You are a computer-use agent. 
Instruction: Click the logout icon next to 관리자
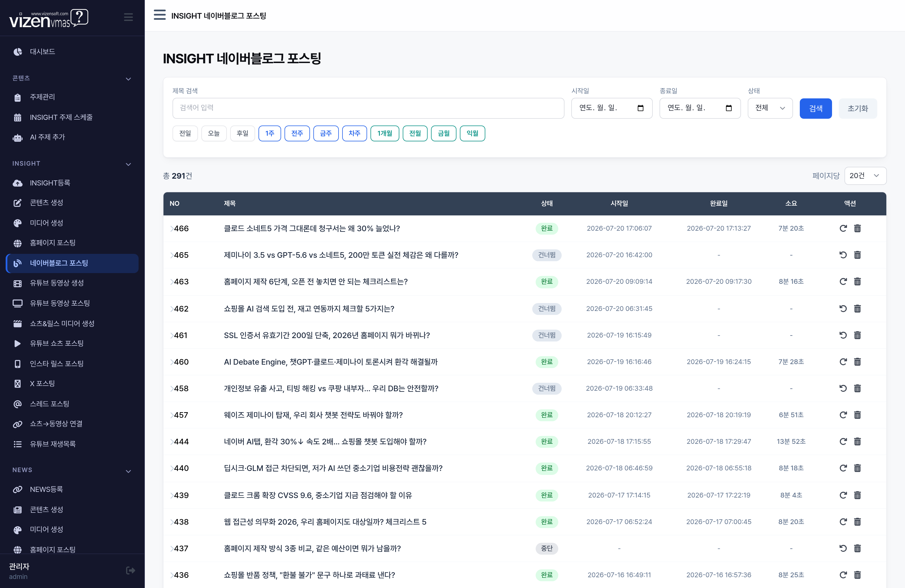(x=130, y=570)
